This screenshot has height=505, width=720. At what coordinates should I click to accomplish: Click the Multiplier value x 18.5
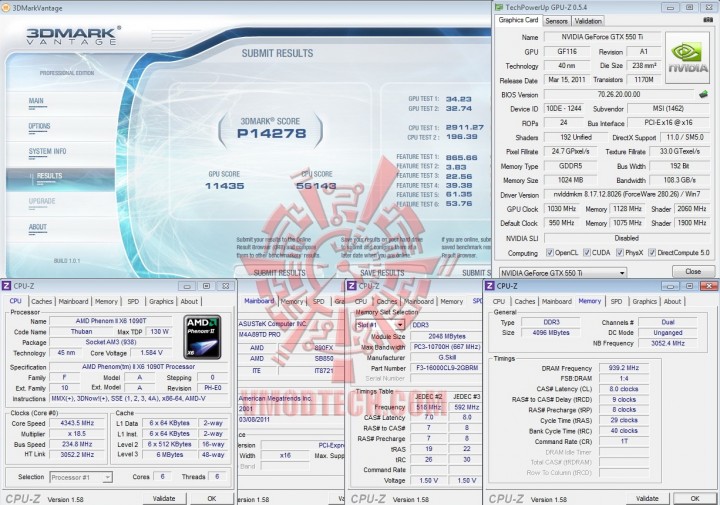pos(77,434)
